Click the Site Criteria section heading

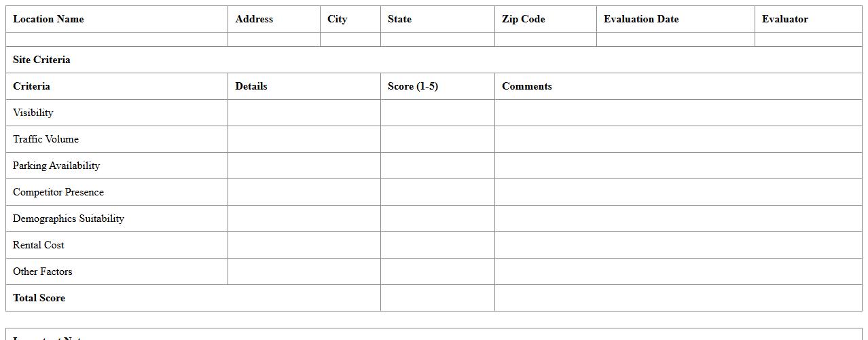click(x=41, y=60)
